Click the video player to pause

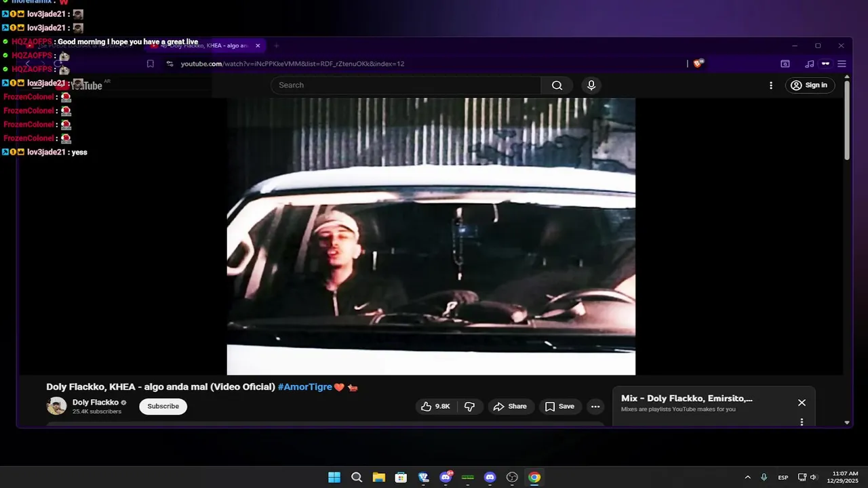tap(431, 236)
